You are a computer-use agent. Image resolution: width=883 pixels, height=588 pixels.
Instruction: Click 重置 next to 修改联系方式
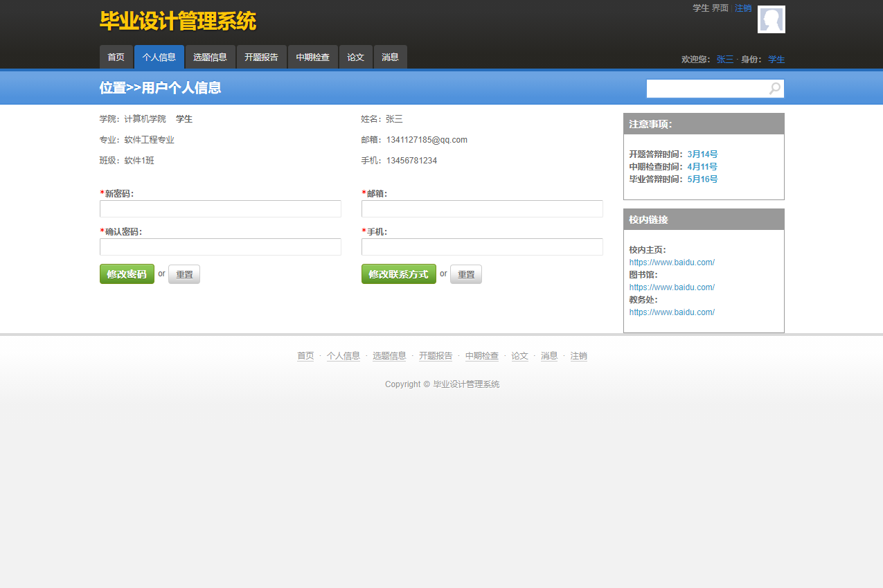tap(465, 274)
